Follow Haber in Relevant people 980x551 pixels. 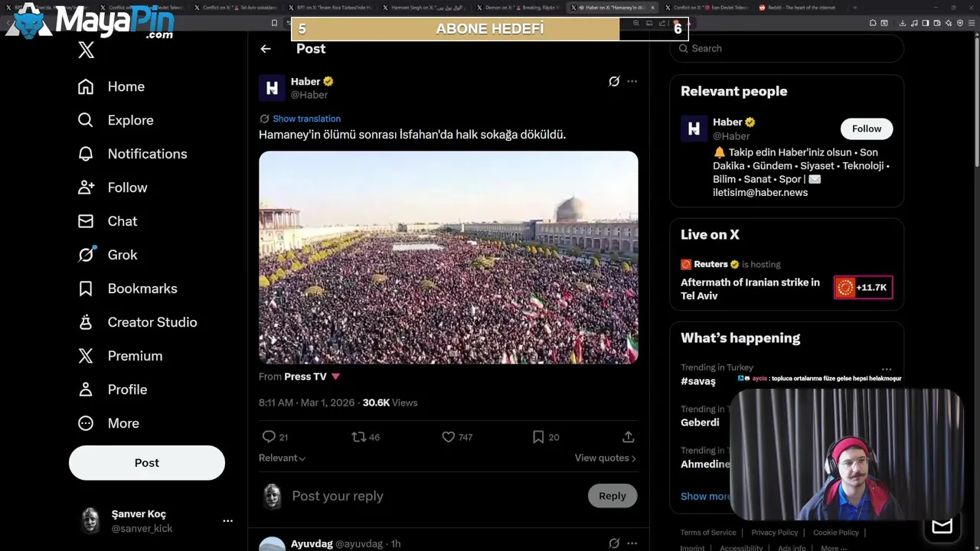[x=866, y=129]
